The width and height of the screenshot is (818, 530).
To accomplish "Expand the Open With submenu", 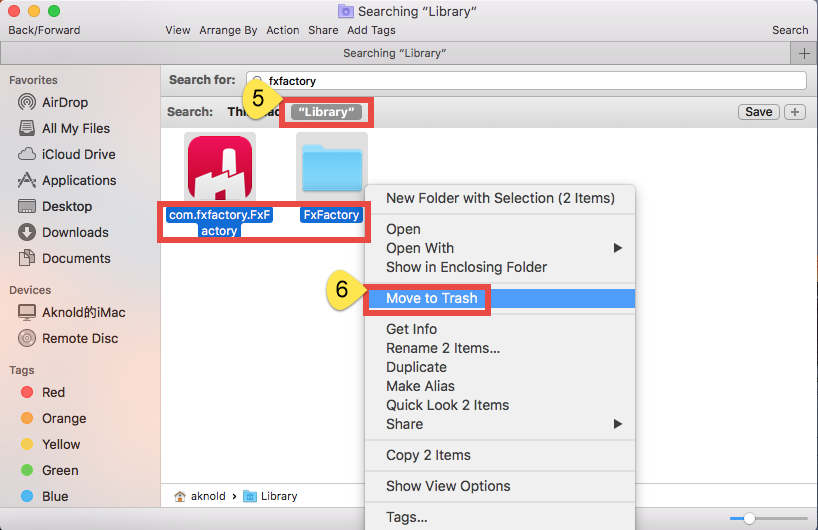I will click(x=500, y=248).
